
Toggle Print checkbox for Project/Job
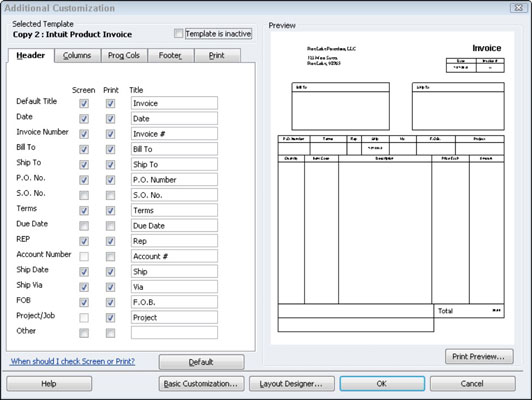(110, 318)
